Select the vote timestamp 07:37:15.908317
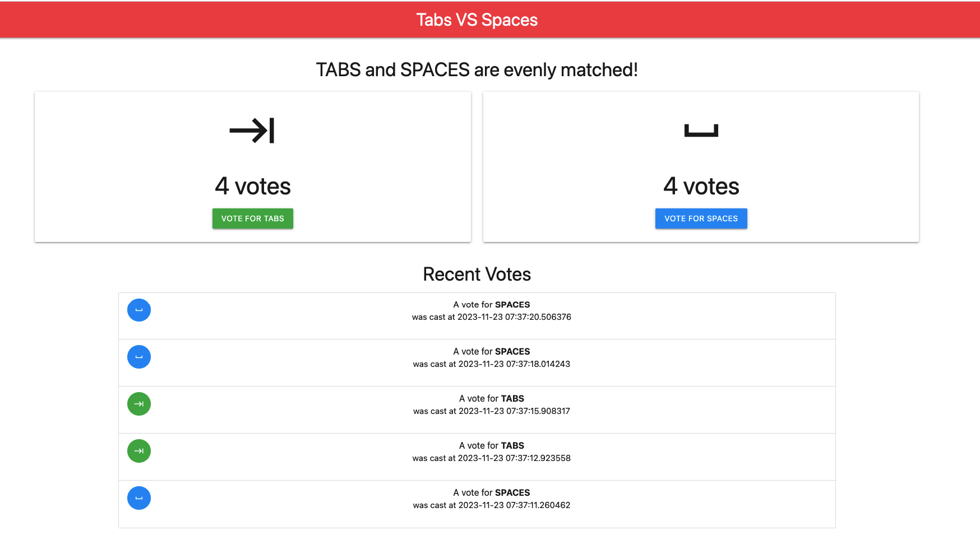Screen dimensions: 980x540 tap(514, 411)
